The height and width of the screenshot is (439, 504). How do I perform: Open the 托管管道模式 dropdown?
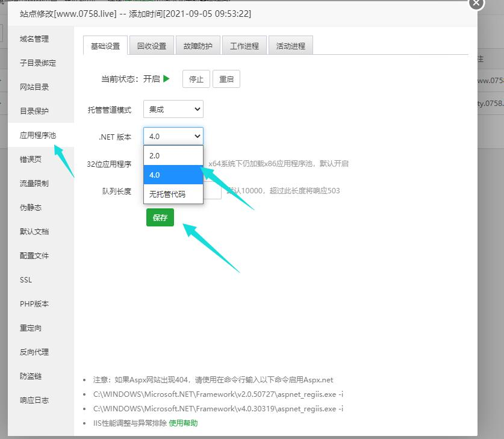173,109
